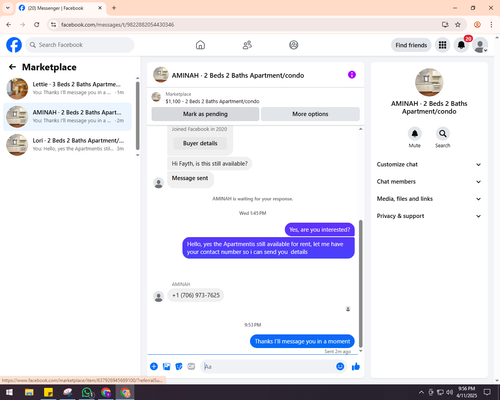This screenshot has width=500, height=400.
Task: Click the AMINAH conversation header title
Action: [x=238, y=75]
